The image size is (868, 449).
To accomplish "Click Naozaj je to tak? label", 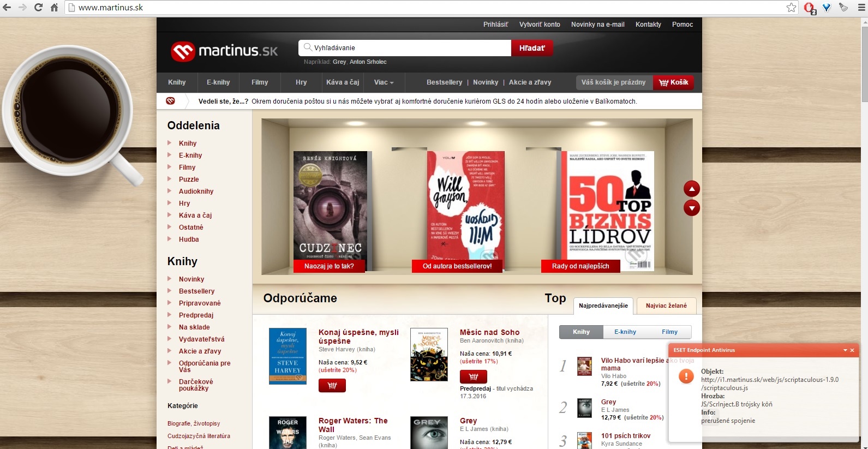I will coord(329,266).
